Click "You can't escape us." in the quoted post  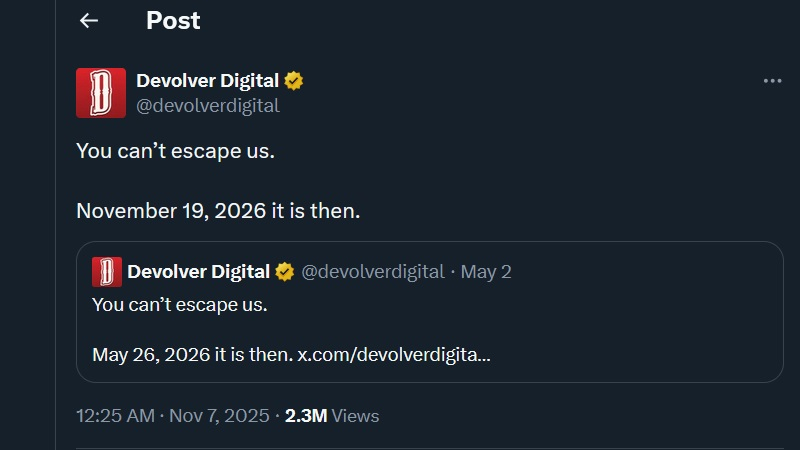[180, 304]
